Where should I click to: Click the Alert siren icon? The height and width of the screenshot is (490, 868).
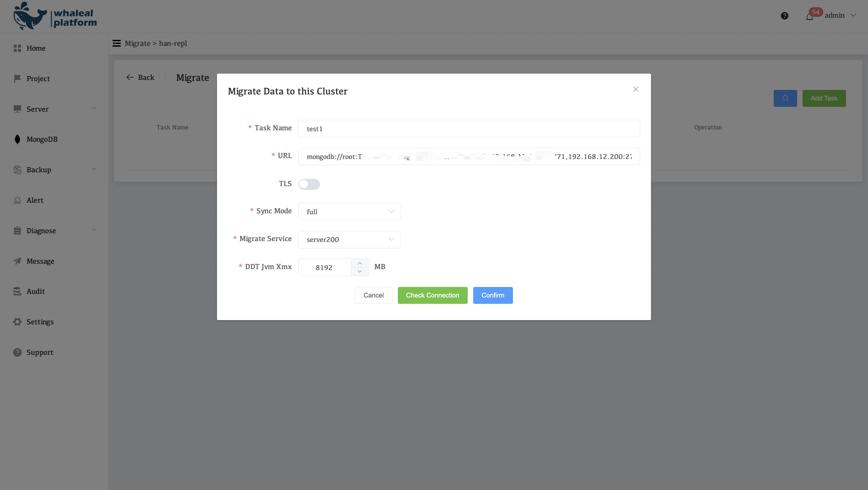point(17,200)
